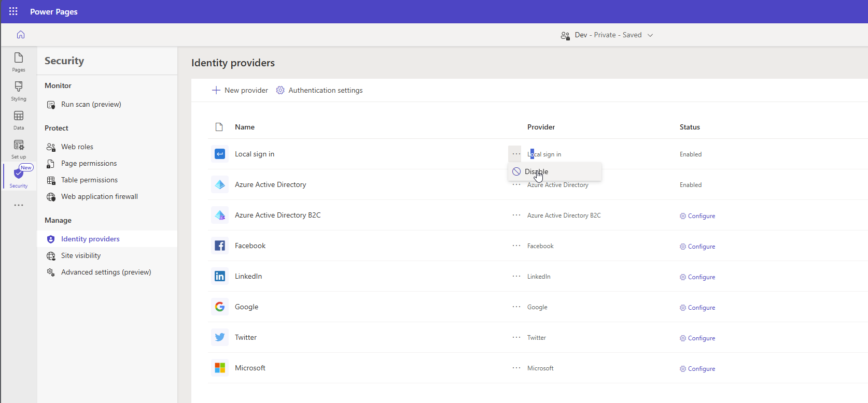Viewport: 868px width, 403px height.
Task: Configure the LinkedIn provider
Action: point(697,277)
